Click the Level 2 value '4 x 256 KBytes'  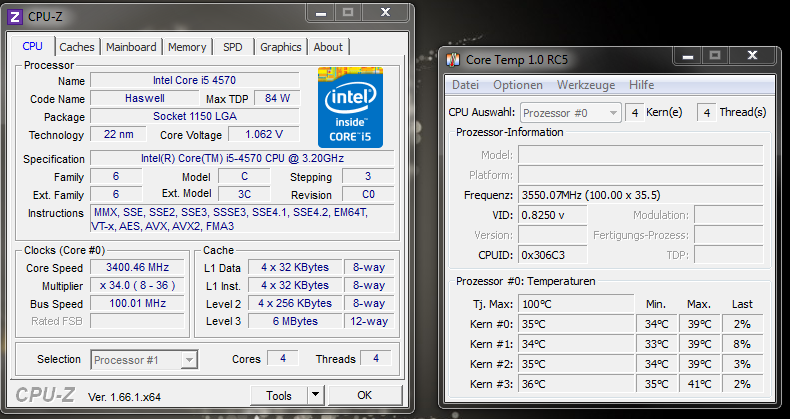click(295, 303)
